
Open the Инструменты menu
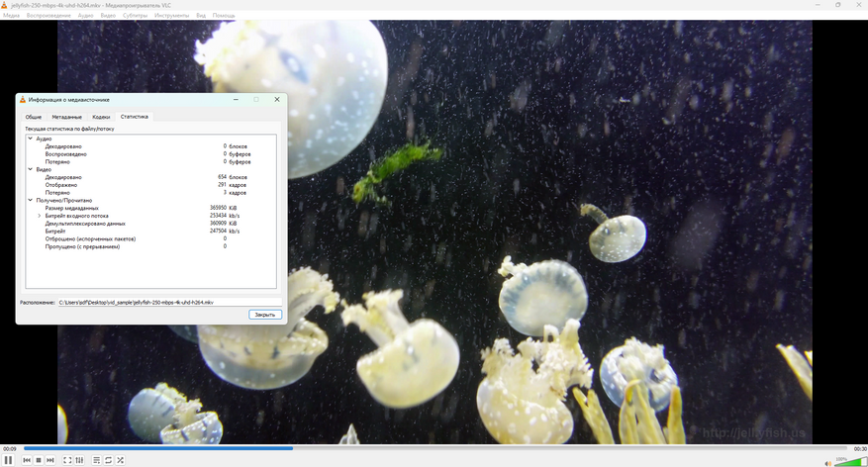click(x=171, y=16)
